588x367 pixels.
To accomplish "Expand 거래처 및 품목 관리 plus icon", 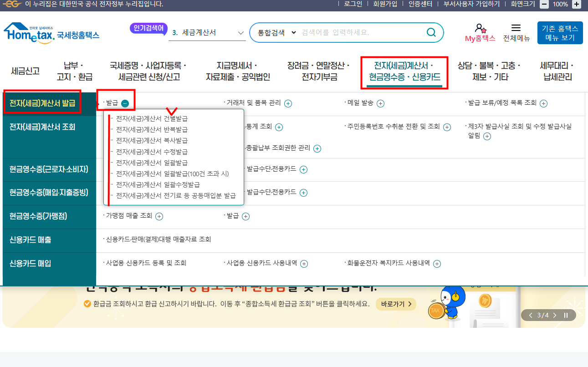I will tap(288, 103).
